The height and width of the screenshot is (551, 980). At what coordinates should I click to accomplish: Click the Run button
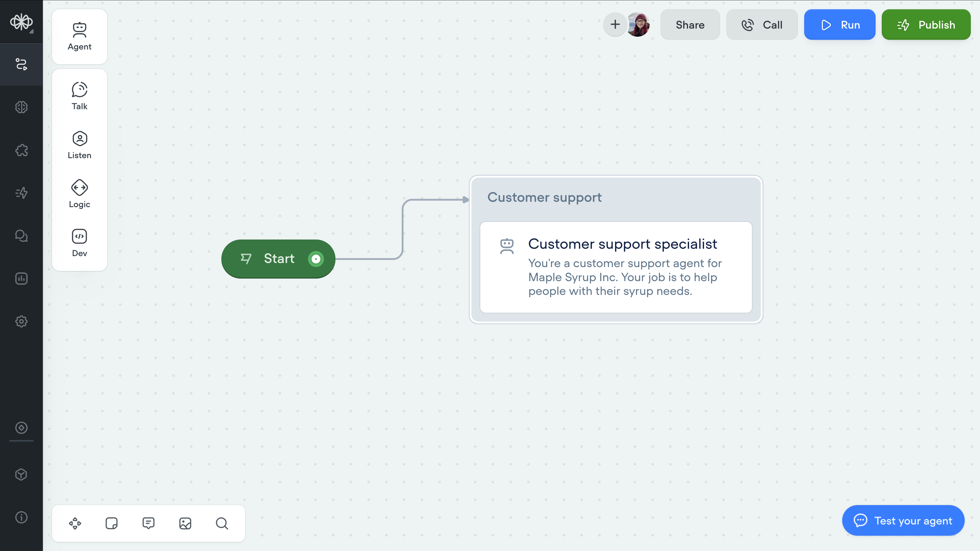click(839, 25)
